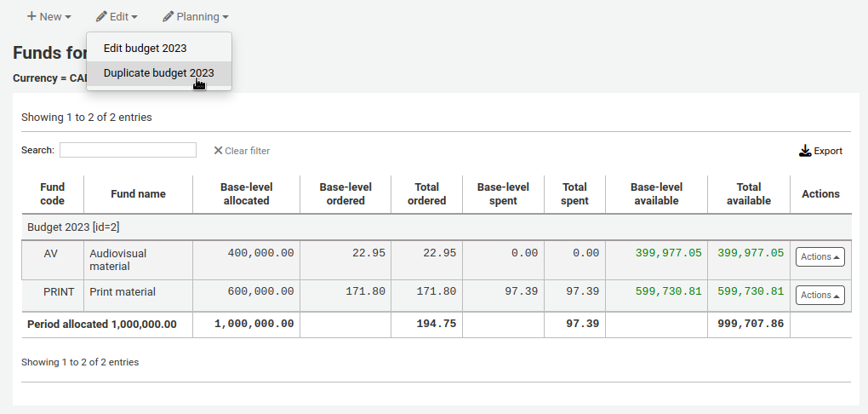Click the Export text link

tap(828, 151)
